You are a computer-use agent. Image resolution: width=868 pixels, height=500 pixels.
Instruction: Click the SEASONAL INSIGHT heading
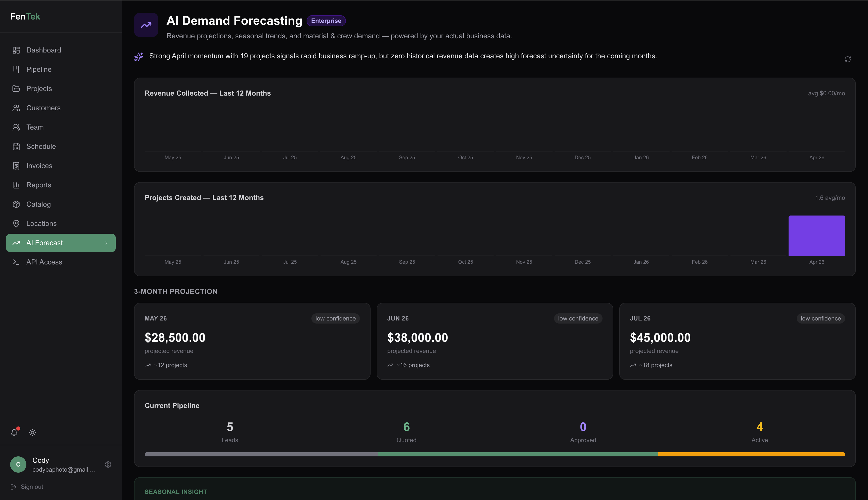point(176,492)
